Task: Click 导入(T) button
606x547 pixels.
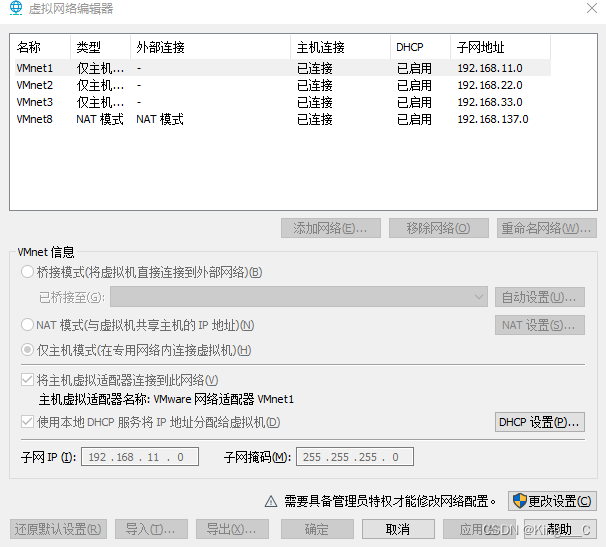Action: click(x=152, y=529)
